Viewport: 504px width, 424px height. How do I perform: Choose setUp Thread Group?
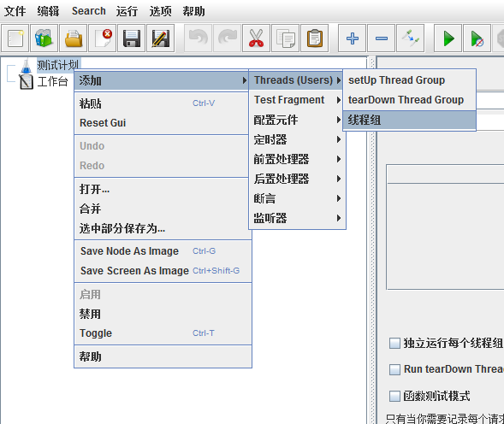coord(409,80)
